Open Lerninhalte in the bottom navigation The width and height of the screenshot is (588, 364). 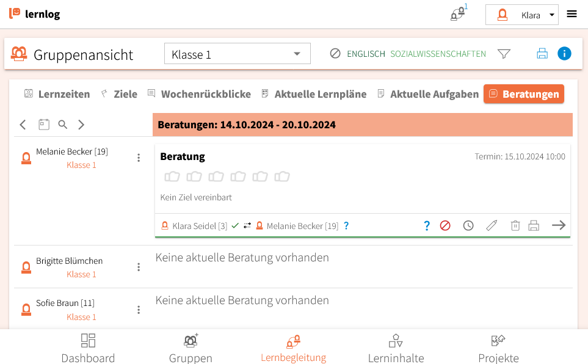(x=396, y=348)
